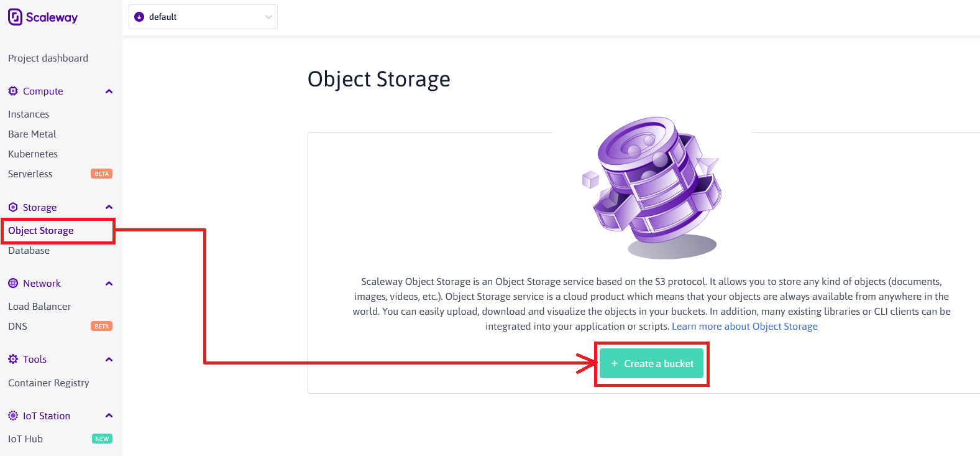Click the default project star icon
This screenshot has height=456, width=980.
point(139,17)
